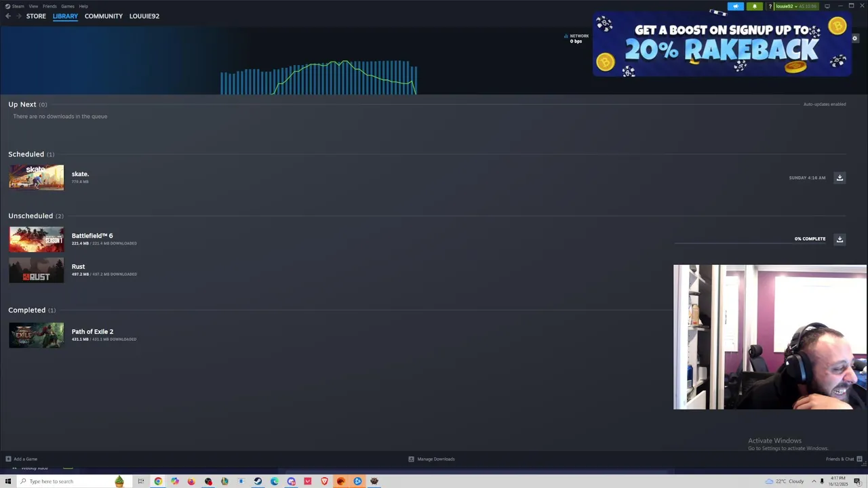Open the weather widget showing 22°C Cloudy
The height and width of the screenshot is (488, 868).
784,481
